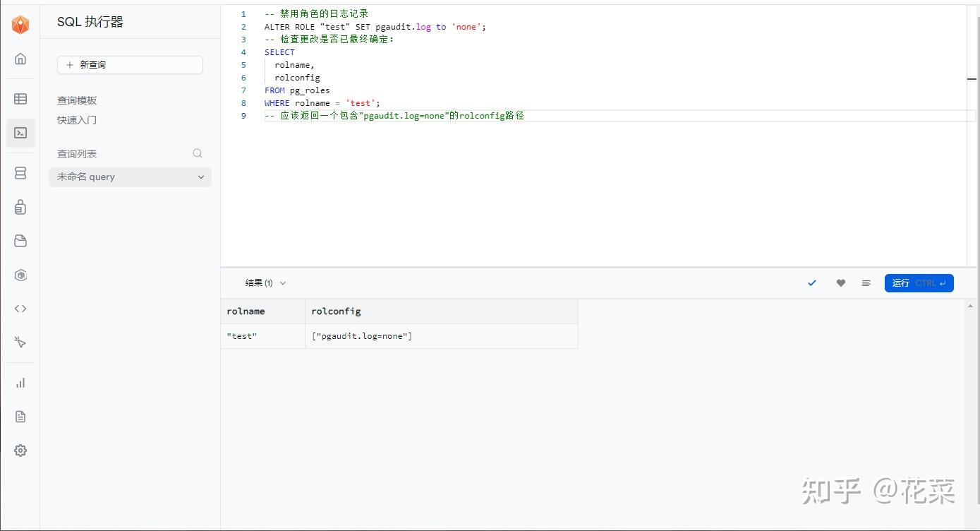Image resolution: width=980 pixels, height=531 pixels.
Task: Open the settings gear icon
Action: click(x=20, y=451)
